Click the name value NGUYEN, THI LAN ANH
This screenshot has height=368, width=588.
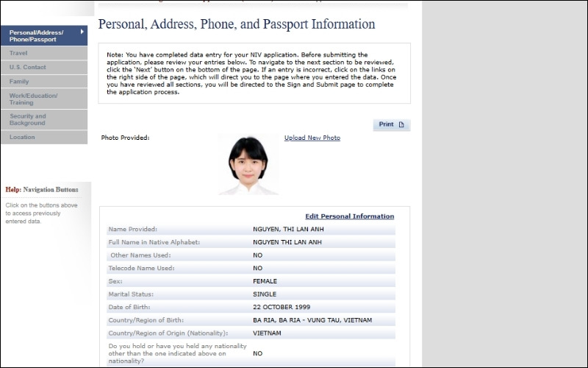[287, 229]
